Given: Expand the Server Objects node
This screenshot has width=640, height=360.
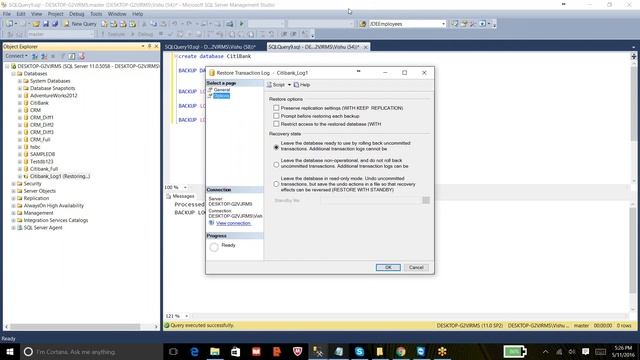Looking at the screenshot, I should [13, 191].
